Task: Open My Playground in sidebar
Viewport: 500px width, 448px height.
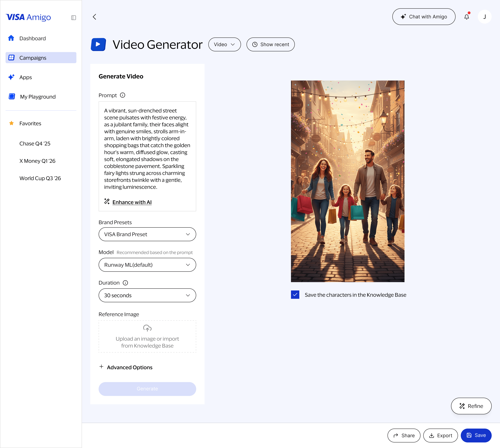Action: pos(37,96)
